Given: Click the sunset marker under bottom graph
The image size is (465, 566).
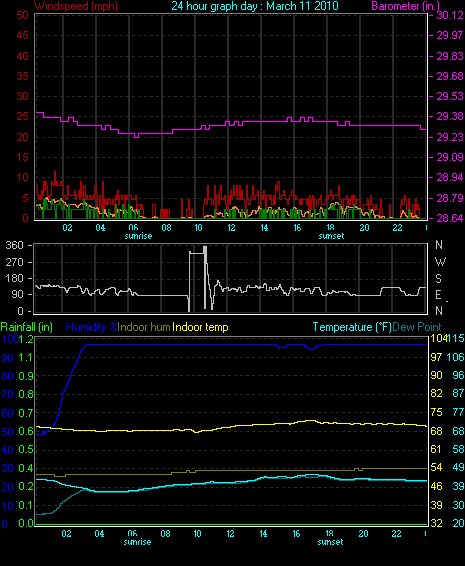Looking at the screenshot, I should 330,542.
